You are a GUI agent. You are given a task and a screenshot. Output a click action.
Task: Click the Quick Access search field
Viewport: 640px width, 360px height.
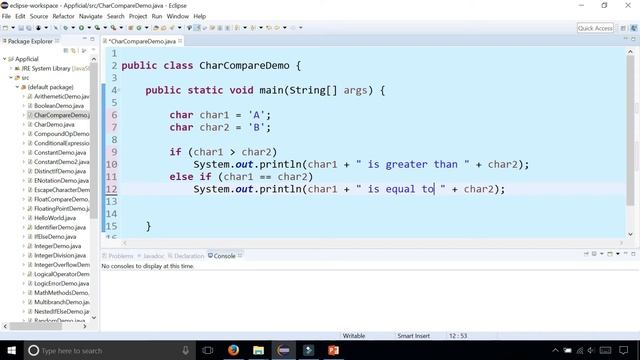[x=595, y=28]
